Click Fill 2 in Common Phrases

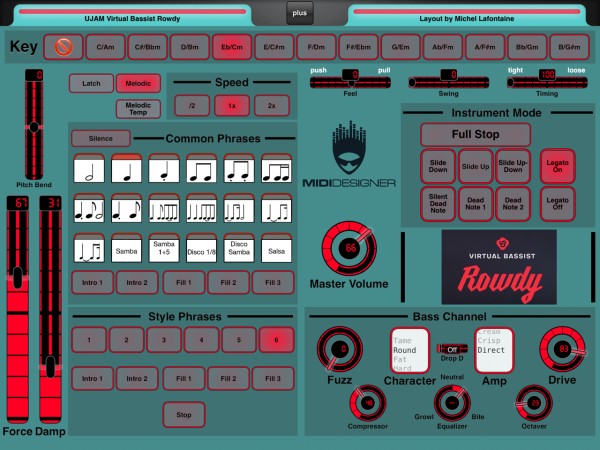228,282
